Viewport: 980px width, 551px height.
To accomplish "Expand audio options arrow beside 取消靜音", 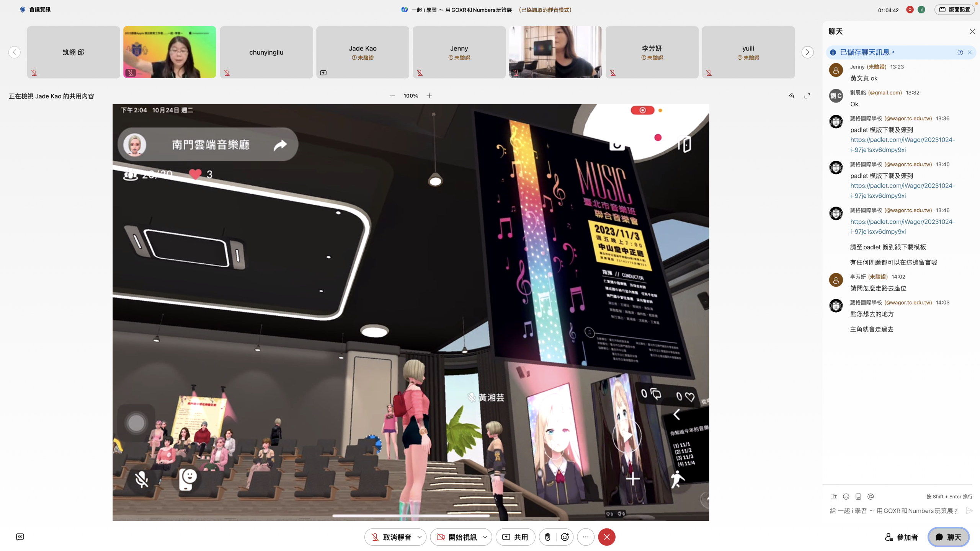I will pyautogui.click(x=420, y=537).
